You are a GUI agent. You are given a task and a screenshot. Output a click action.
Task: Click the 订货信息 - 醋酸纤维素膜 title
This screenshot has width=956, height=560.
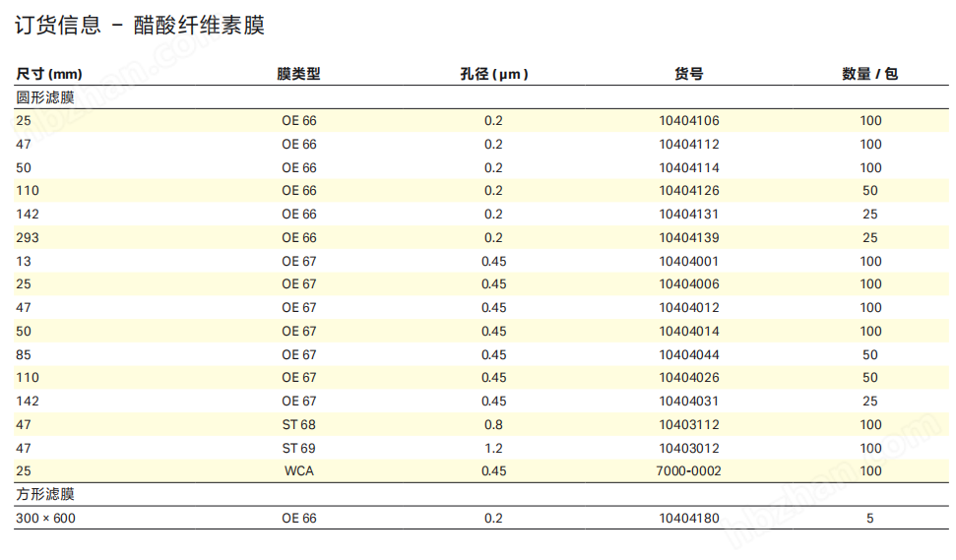click(140, 26)
